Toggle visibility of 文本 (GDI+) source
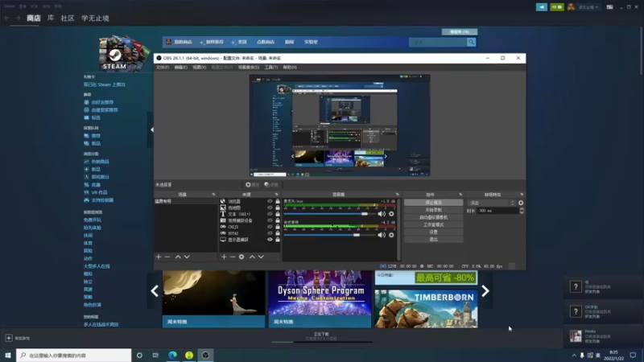 (270, 214)
